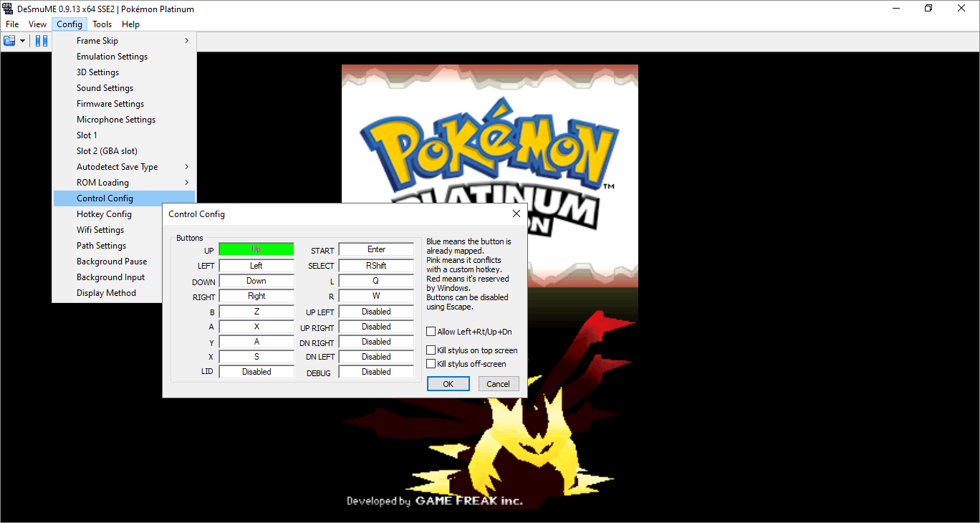Select the DN LEFT mapping field
Image resolution: width=980 pixels, height=523 pixels.
pos(376,357)
